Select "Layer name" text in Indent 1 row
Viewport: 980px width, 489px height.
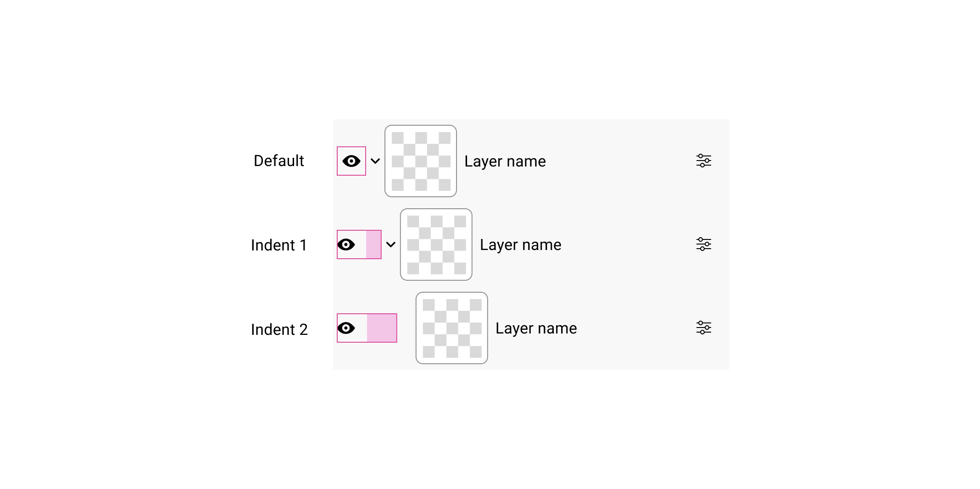[520, 245]
